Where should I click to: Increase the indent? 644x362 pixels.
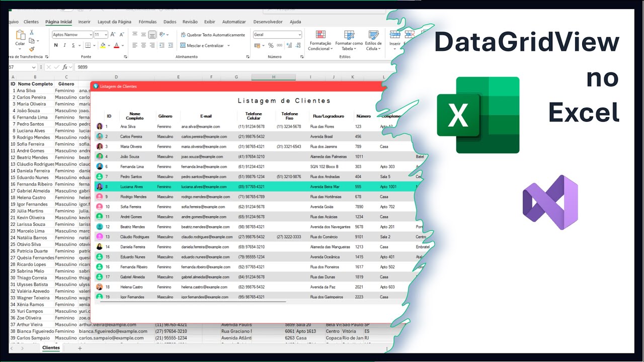coord(171,45)
